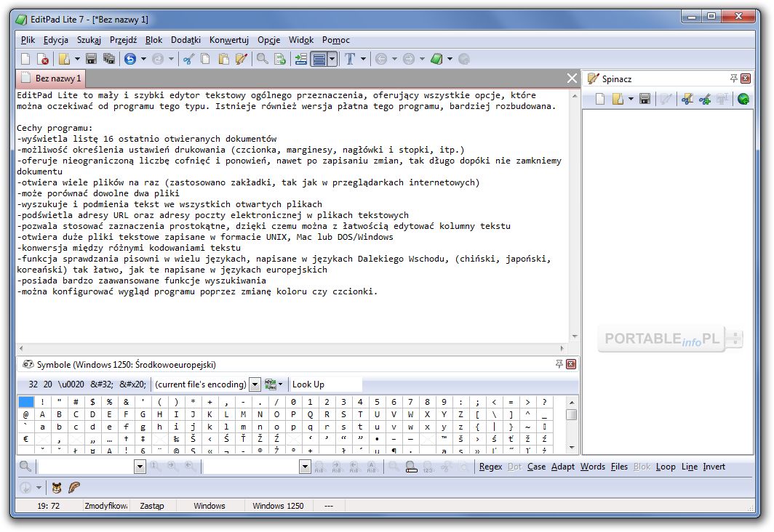Toggle the Words search option

coord(592,467)
